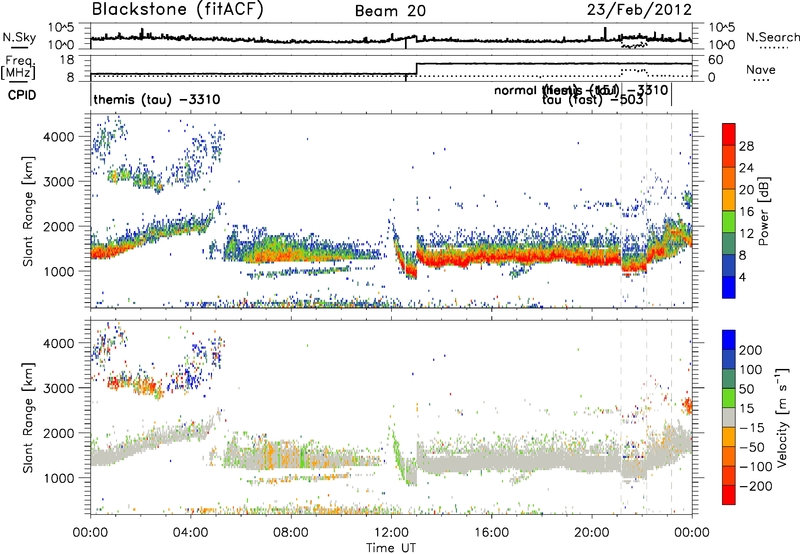
Task: Pick the red top segment of power colorbar
Action: coord(729,134)
